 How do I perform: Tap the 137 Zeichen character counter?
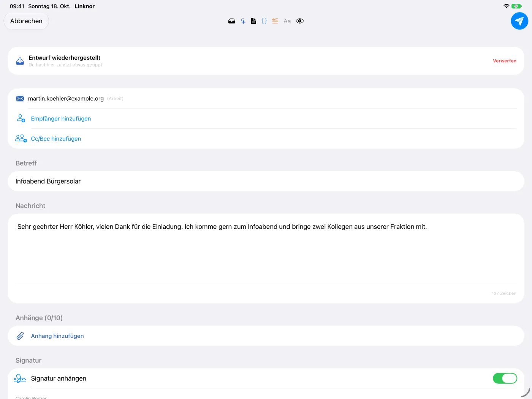[504, 293]
